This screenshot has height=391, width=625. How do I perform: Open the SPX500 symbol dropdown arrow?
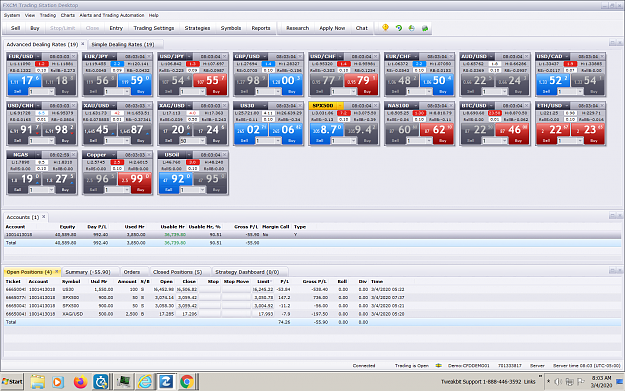click(x=340, y=106)
